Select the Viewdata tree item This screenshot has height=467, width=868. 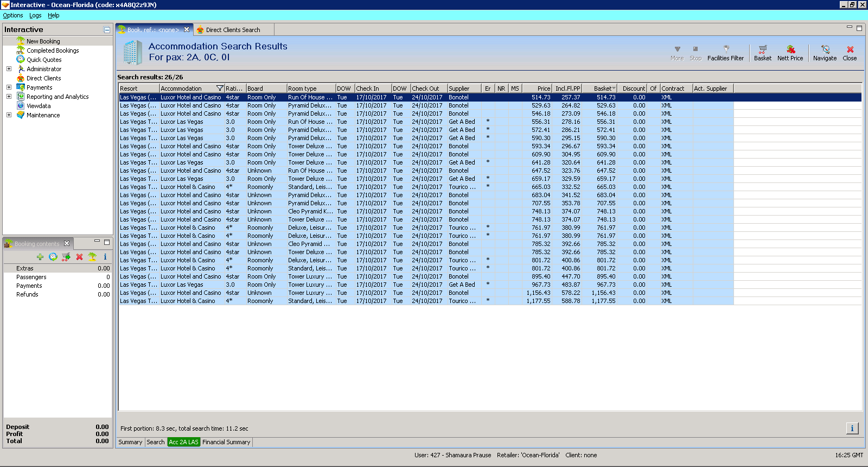pos(39,106)
